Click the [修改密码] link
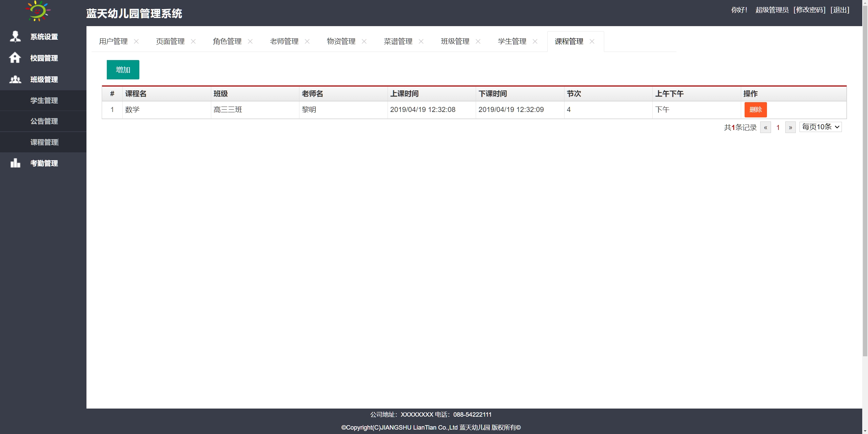 click(809, 10)
